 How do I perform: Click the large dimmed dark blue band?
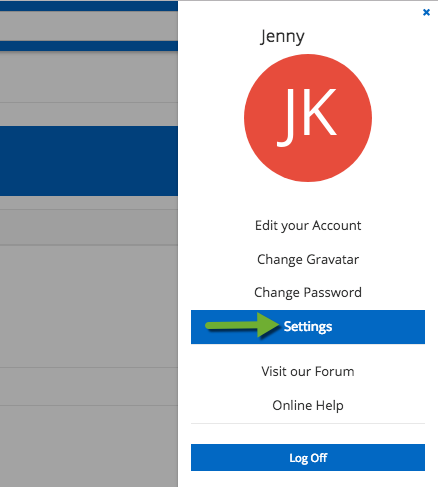(x=89, y=161)
